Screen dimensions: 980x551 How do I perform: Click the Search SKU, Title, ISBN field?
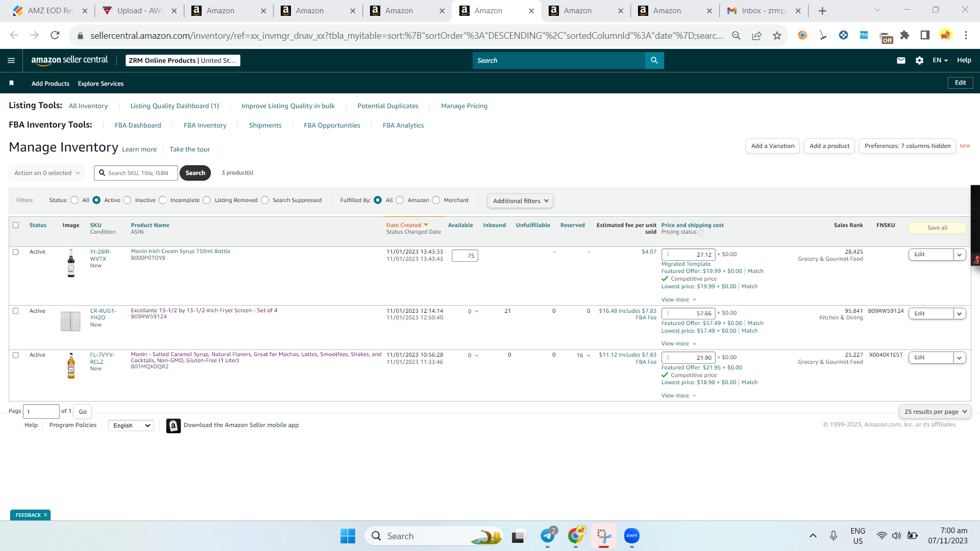136,173
